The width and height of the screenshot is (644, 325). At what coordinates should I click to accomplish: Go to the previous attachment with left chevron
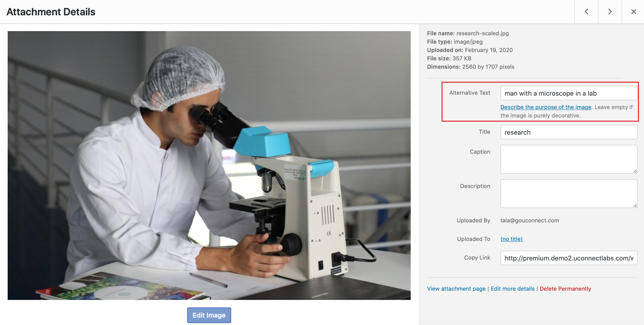(586, 12)
